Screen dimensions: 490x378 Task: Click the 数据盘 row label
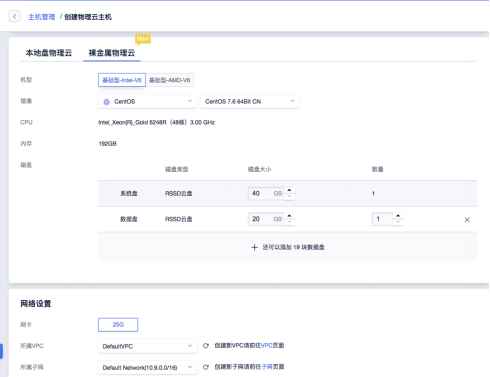pos(129,219)
